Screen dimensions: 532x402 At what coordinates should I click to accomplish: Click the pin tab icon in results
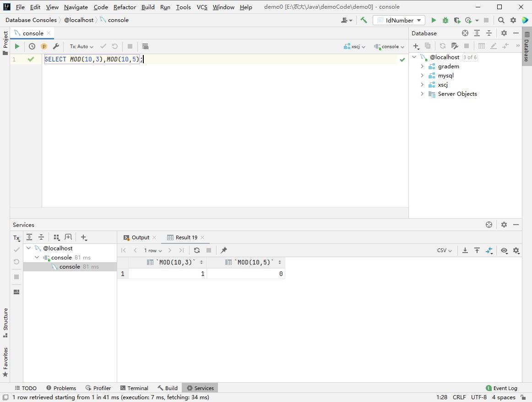tap(224, 250)
